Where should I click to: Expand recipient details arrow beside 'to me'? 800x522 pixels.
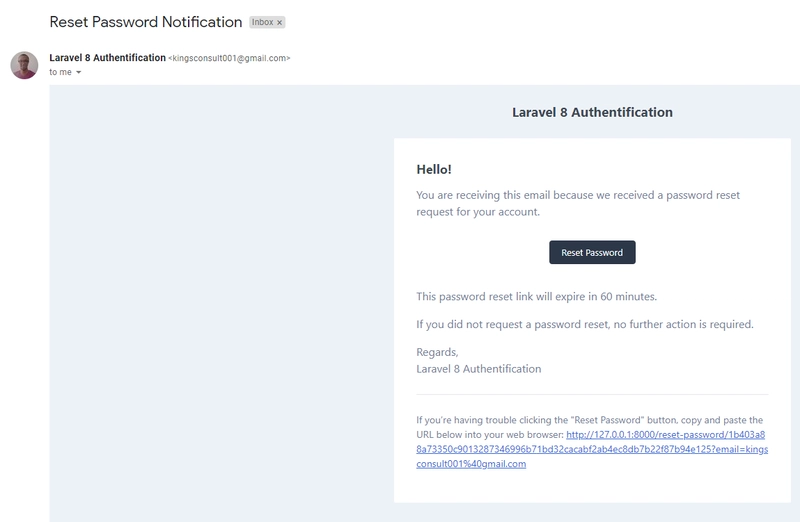click(x=79, y=72)
